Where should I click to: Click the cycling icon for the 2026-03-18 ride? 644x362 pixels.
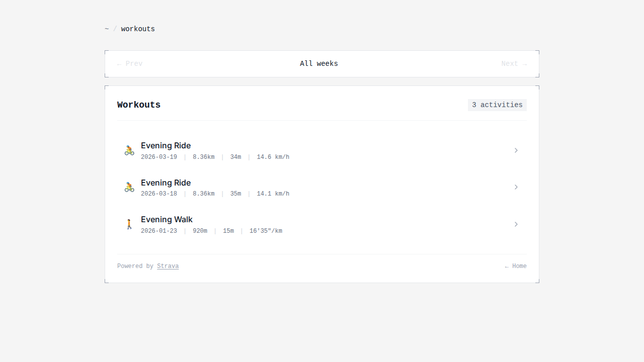[x=129, y=187]
